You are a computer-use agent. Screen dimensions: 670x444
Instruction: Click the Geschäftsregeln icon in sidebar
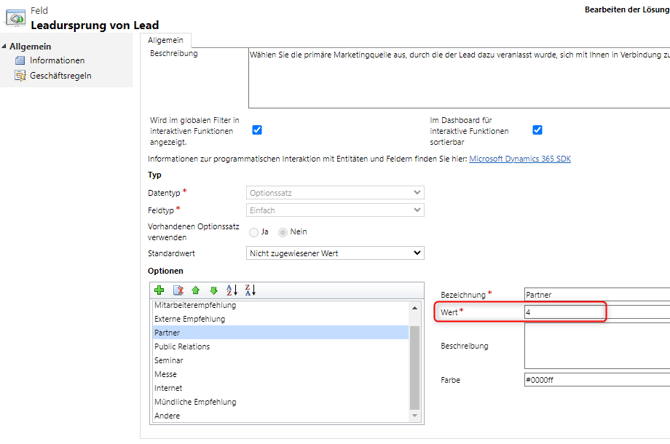20,76
